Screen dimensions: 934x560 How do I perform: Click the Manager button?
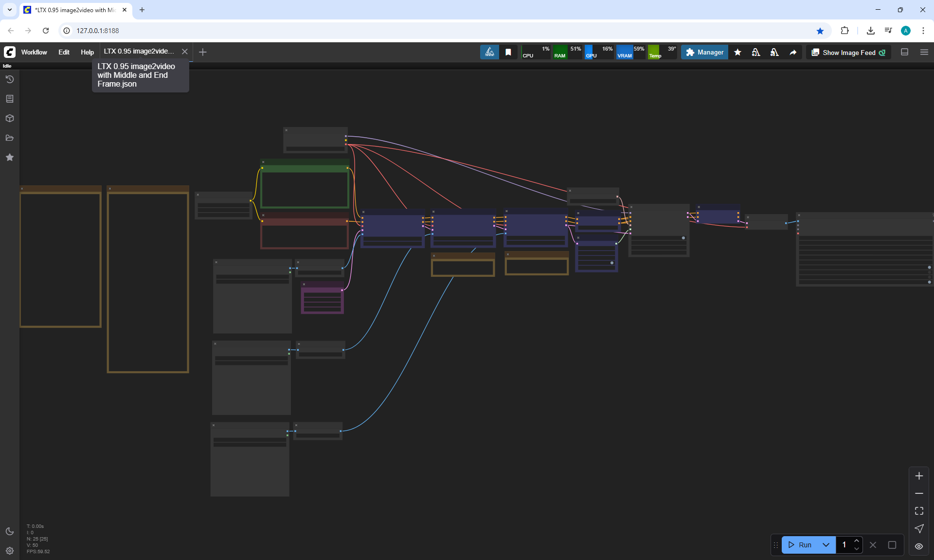[x=704, y=52]
